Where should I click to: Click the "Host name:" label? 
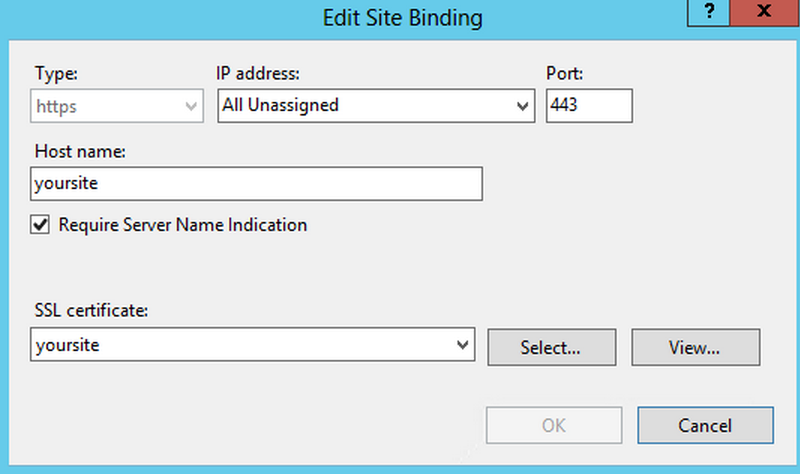(78, 151)
